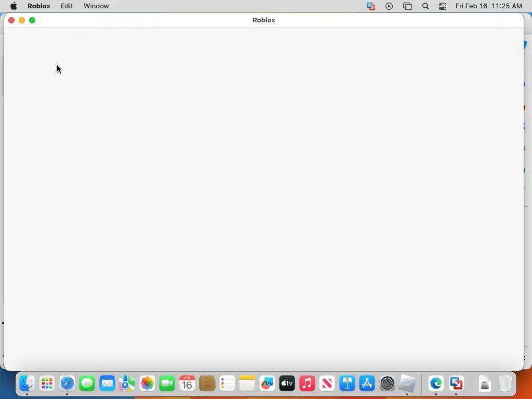Open Music from the Dock
The height and width of the screenshot is (399, 532).
click(x=307, y=384)
